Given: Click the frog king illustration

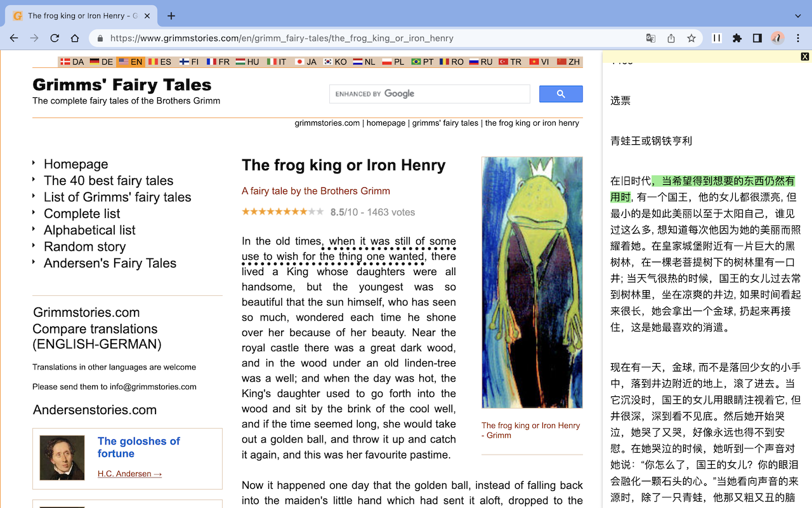Looking at the screenshot, I should (x=532, y=283).
